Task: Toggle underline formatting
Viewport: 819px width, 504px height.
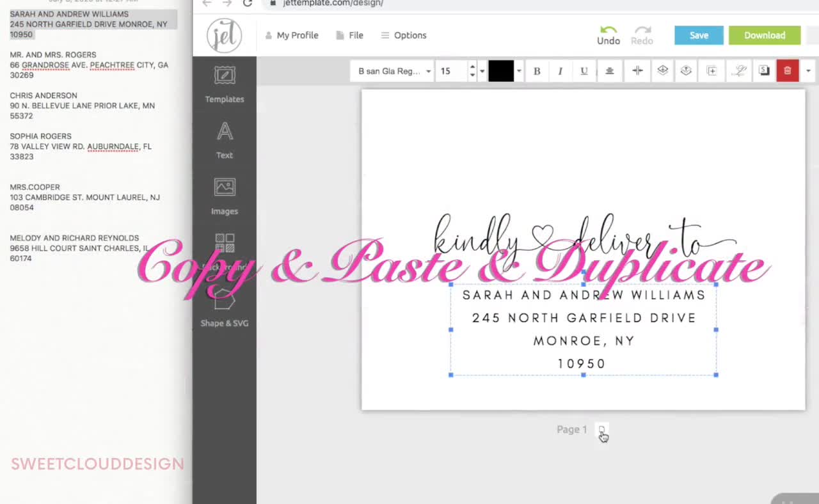Action: coord(584,71)
